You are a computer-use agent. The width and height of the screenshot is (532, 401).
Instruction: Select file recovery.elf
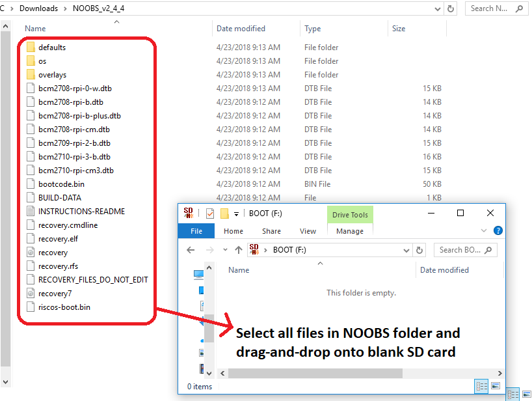click(58, 239)
